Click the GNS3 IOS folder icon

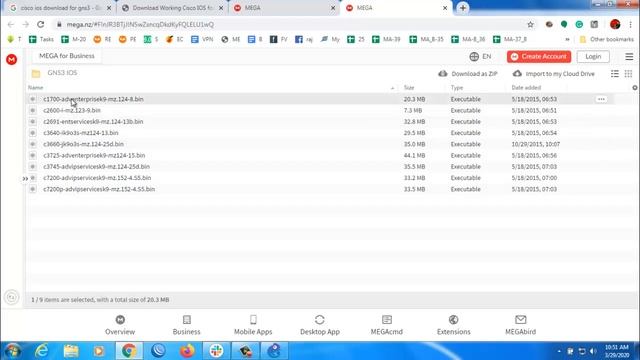coord(36,73)
